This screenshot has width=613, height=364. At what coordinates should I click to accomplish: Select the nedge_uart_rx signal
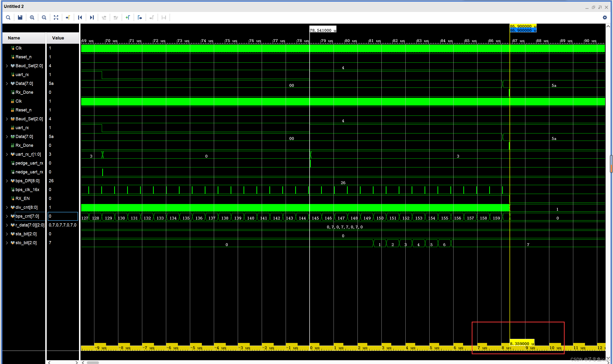click(x=29, y=172)
